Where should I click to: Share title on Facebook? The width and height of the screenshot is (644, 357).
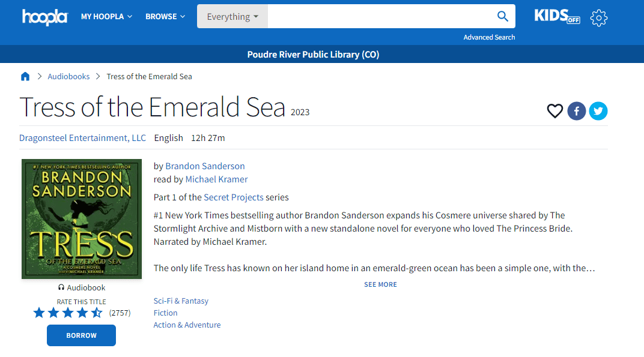577,111
